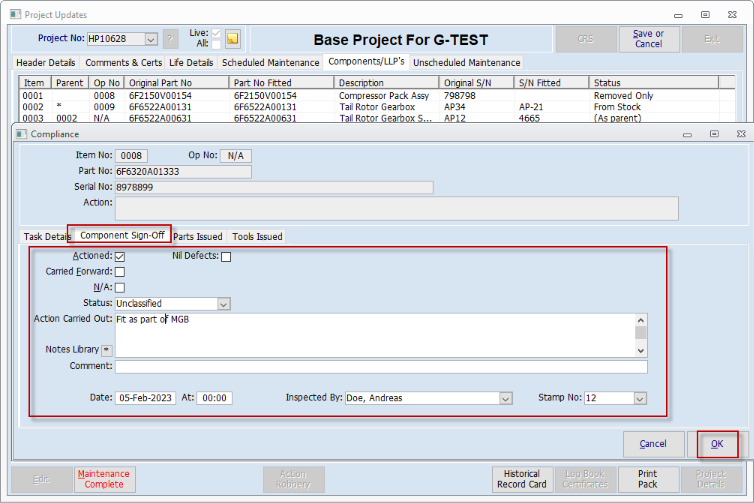Click Cancel in Compliance dialog
This screenshot has height=503, width=754.
coord(653,444)
